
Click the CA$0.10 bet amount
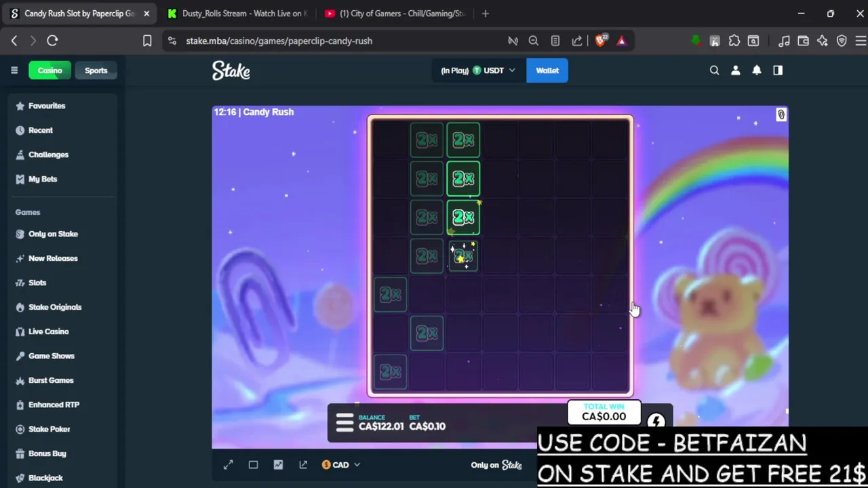427,426
